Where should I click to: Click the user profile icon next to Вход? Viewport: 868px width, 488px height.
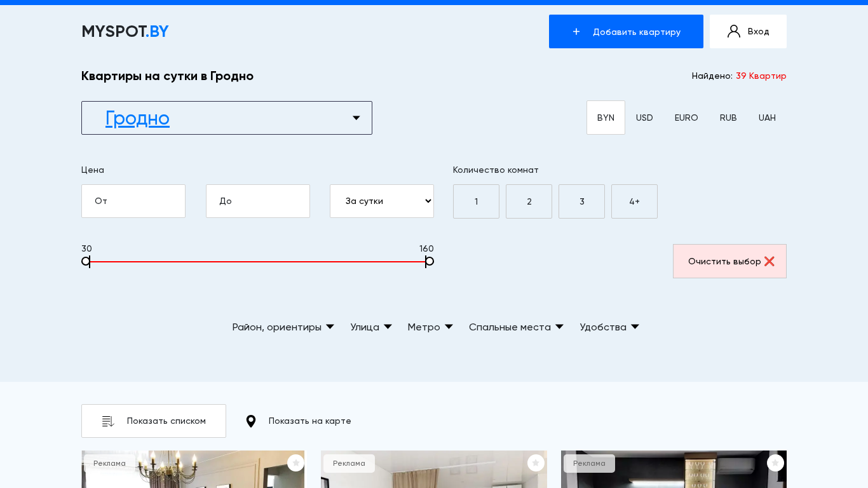(x=734, y=31)
